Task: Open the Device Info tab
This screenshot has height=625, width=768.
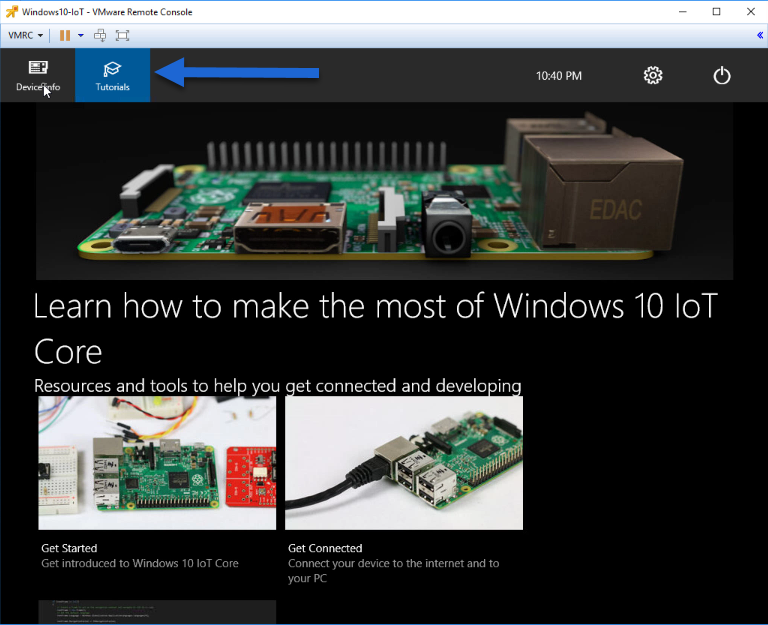Action: coord(38,75)
